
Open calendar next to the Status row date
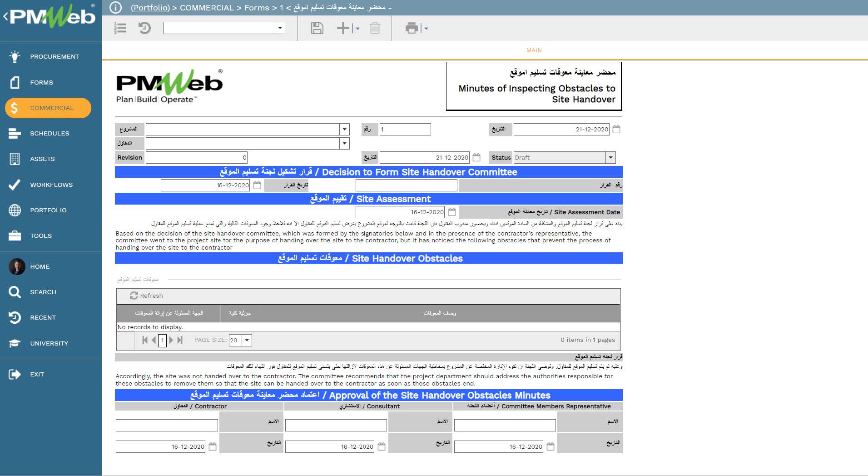(x=476, y=157)
